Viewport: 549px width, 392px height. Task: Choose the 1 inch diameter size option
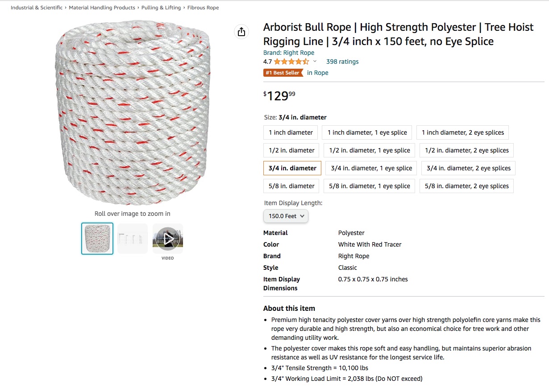(x=291, y=132)
